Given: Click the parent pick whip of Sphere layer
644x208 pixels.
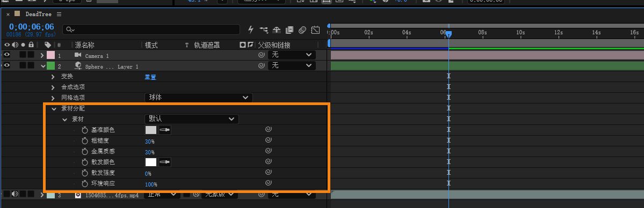Looking at the screenshot, I should pos(261,65).
